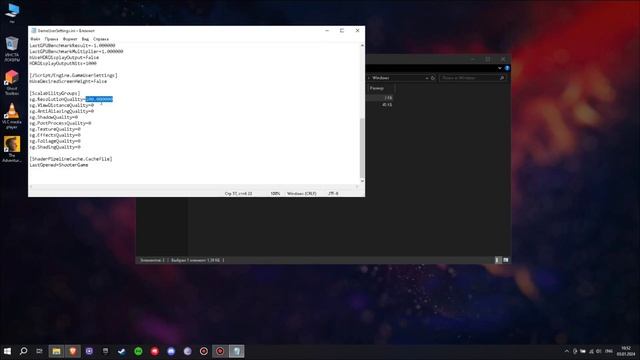Open the Notepad taskbar button
Screen dimensions: 640x360
pos(237,351)
